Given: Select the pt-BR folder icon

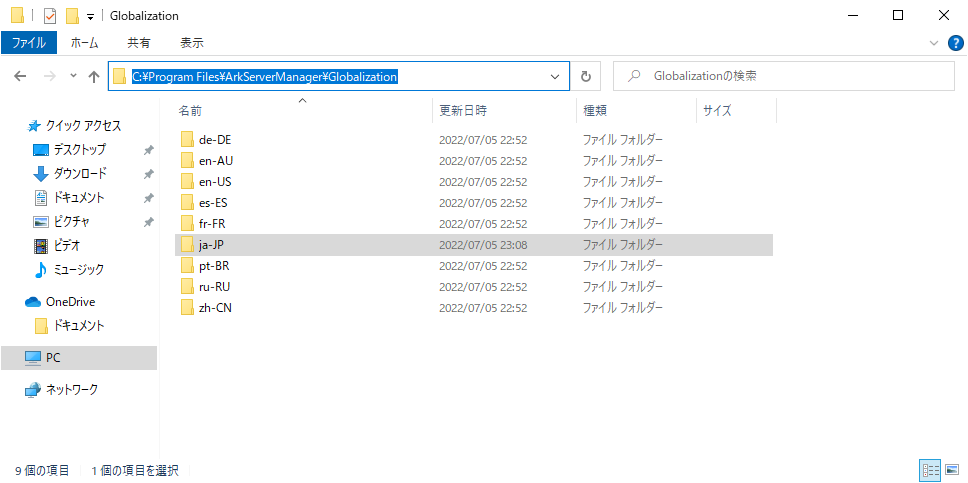Looking at the screenshot, I should (x=188, y=266).
